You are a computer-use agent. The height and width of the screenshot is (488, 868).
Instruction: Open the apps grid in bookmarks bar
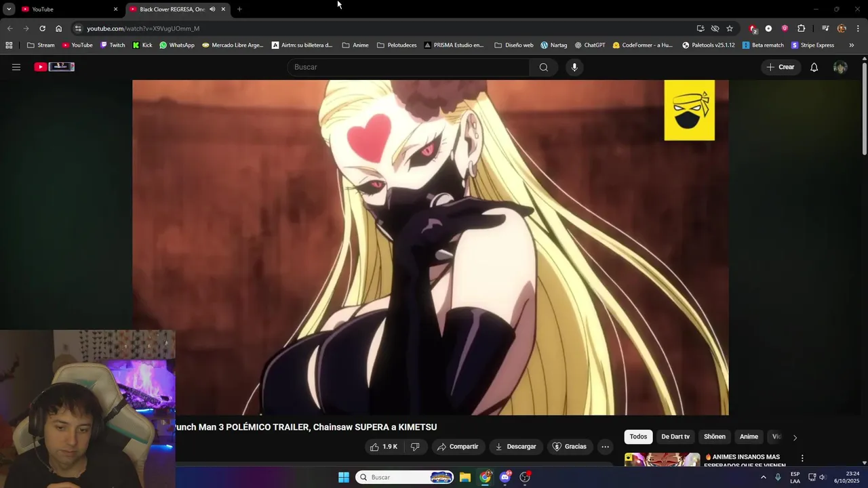9,45
